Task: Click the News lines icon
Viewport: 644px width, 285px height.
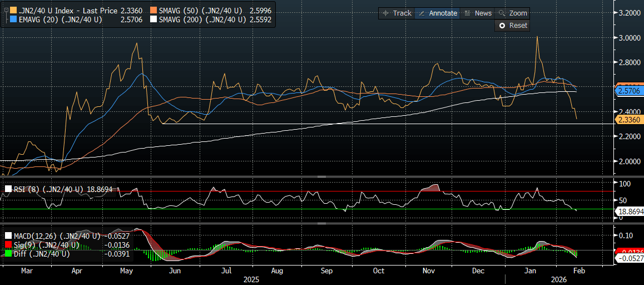Action: (x=467, y=13)
